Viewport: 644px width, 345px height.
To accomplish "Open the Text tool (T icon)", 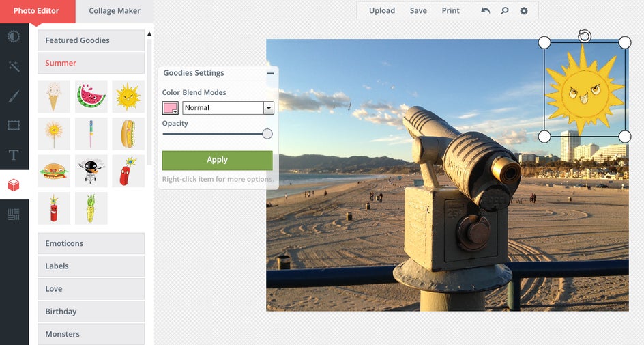I will point(14,155).
